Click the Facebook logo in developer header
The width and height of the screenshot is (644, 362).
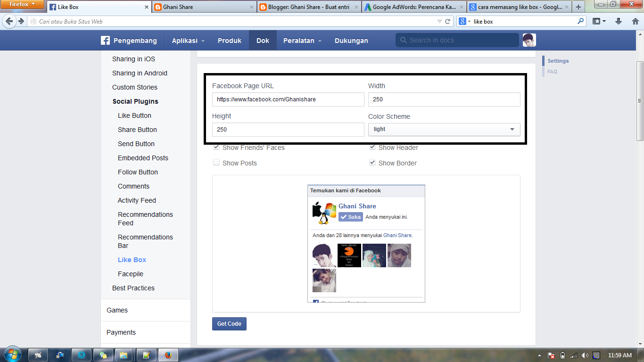click(106, 41)
